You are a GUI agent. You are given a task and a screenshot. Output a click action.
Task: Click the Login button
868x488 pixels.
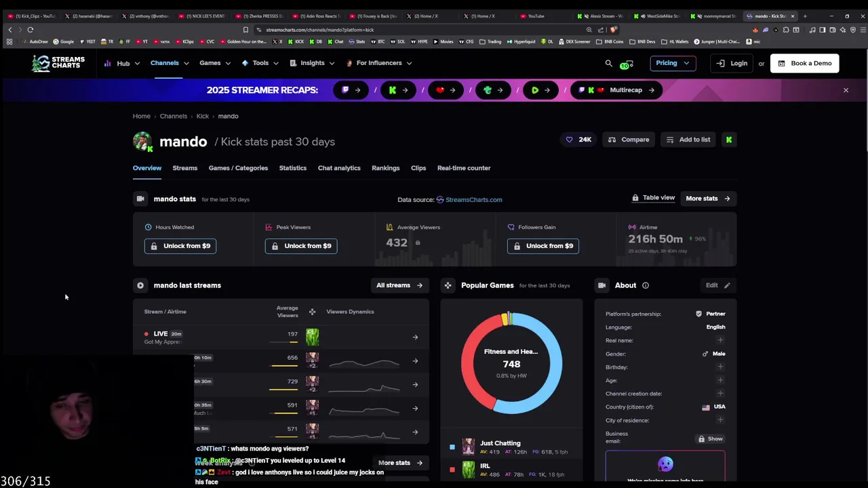pyautogui.click(x=732, y=63)
